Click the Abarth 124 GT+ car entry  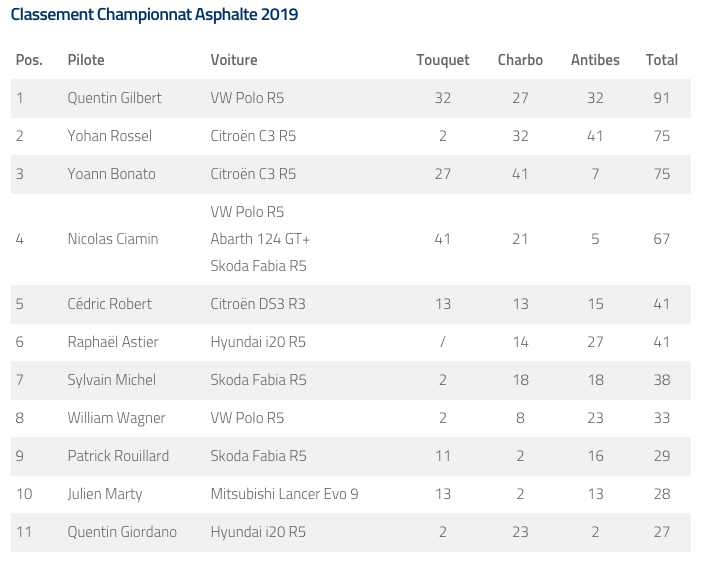point(260,239)
